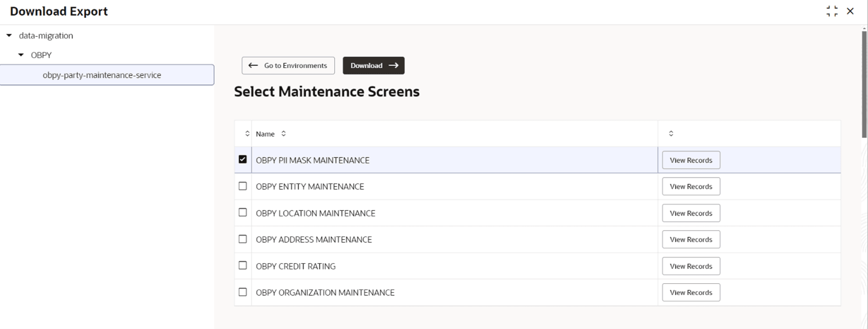Collapse the dialog using the minimize-view icon
This screenshot has height=329, width=868.
click(832, 11)
